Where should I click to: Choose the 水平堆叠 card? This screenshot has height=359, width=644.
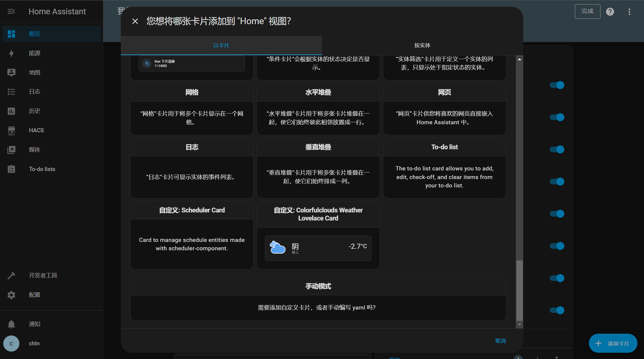pos(318,109)
